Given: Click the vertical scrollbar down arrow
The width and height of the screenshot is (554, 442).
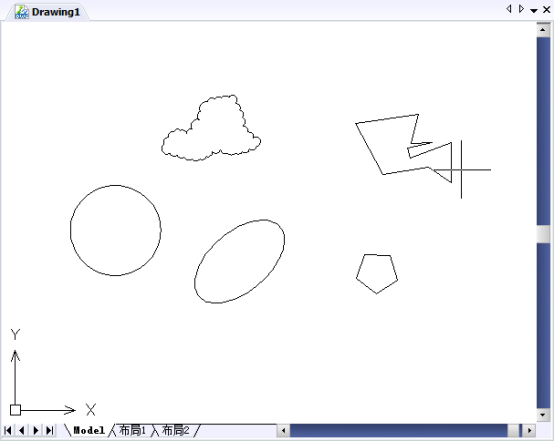Looking at the screenshot, I should pos(543,415).
